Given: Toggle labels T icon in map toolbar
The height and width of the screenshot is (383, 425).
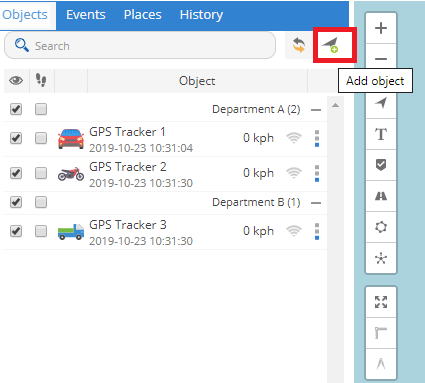Looking at the screenshot, I should pyautogui.click(x=381, y=134).
